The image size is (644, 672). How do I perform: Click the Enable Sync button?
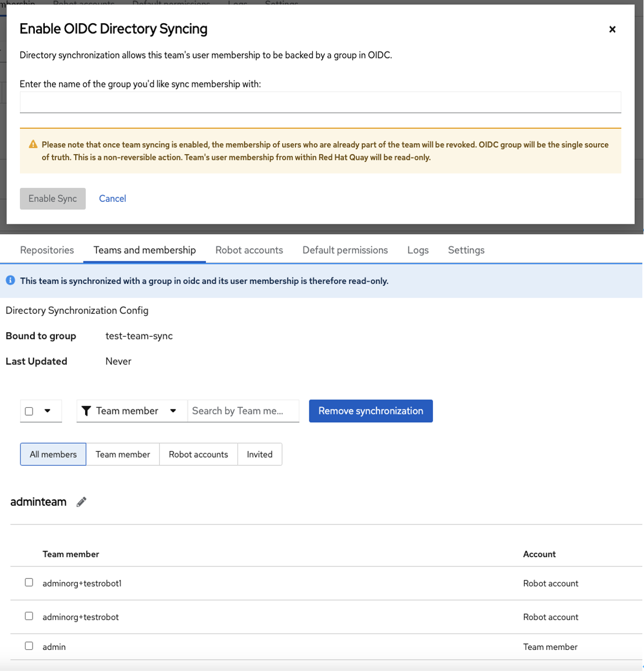[52, 198]
